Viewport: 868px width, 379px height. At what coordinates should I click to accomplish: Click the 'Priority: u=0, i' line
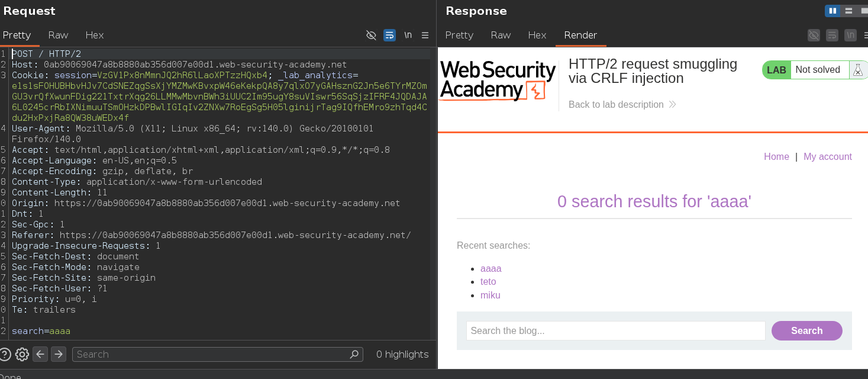tap(54, 299)
